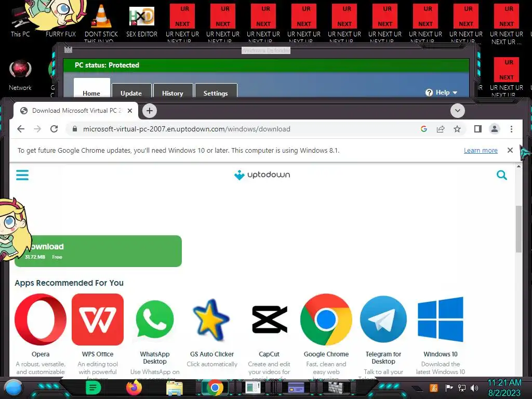Click the Opera app title

41,354
